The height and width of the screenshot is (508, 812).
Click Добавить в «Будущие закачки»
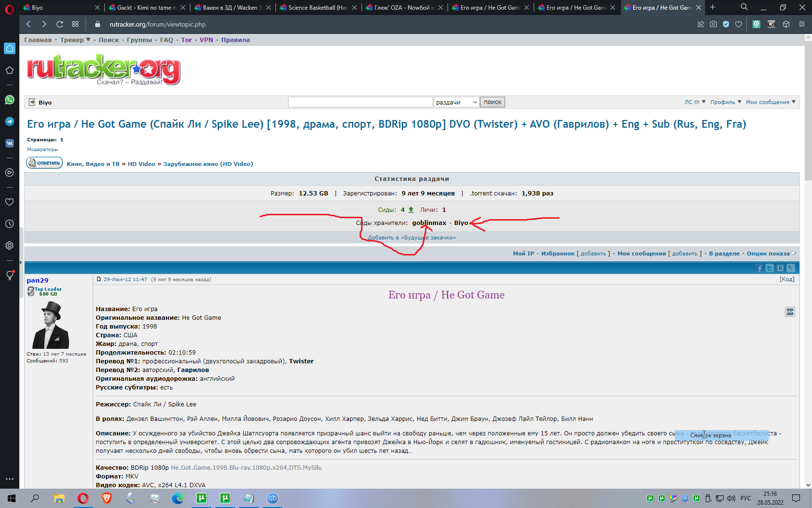(412, 238)
